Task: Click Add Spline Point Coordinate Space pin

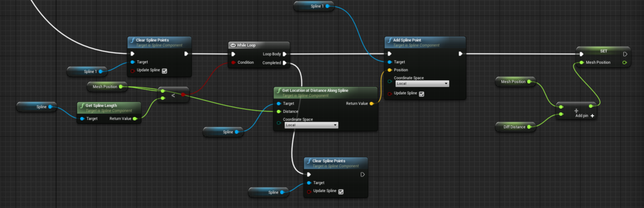Action: (x=390, y=81)
